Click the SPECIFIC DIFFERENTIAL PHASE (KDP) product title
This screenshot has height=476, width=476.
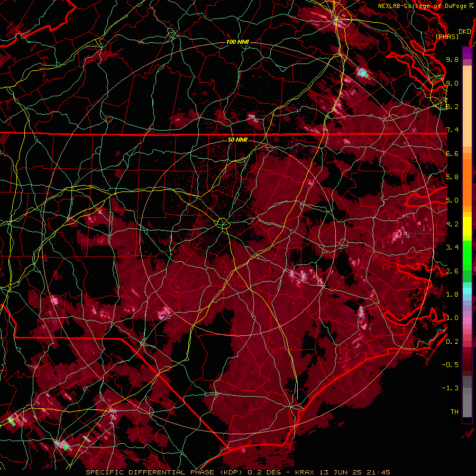pos(164,472)
